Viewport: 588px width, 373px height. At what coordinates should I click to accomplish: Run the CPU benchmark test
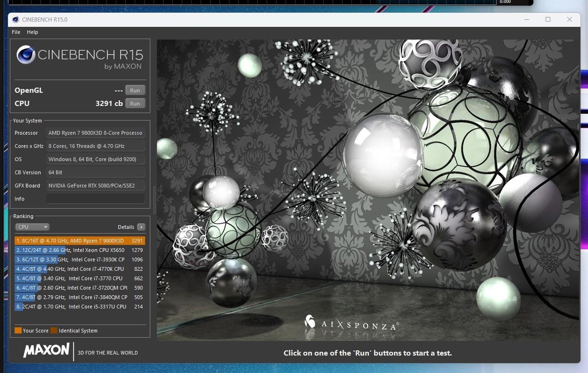135,104
